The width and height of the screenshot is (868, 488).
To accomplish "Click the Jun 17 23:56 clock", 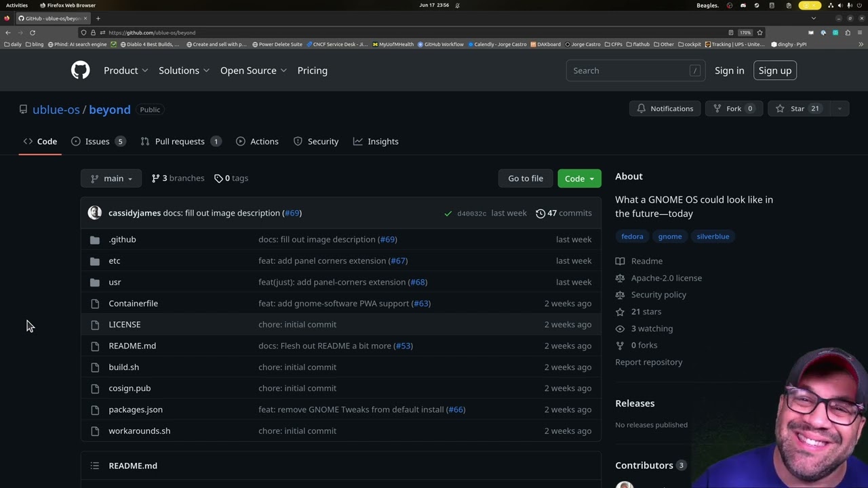I will click(433, 5).
